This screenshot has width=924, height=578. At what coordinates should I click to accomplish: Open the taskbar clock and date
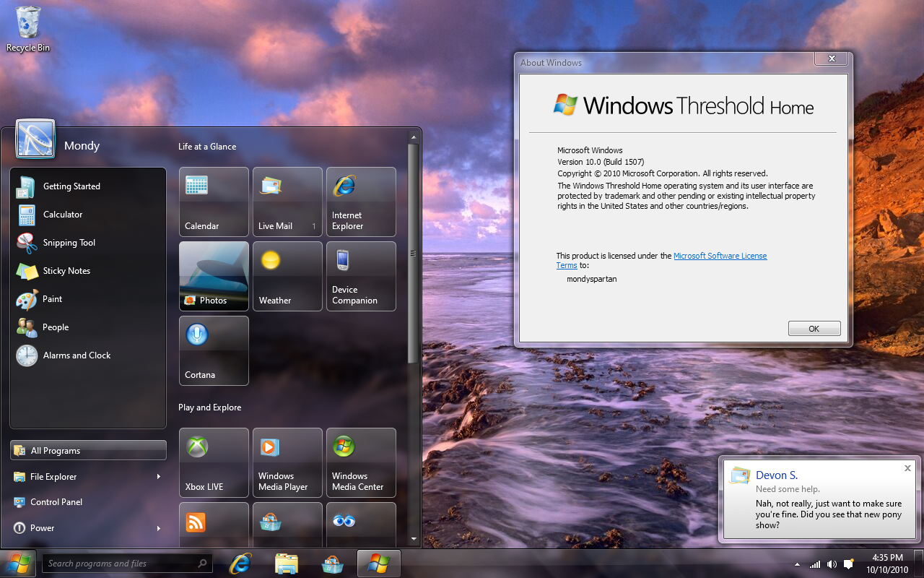tap(887, 564)
